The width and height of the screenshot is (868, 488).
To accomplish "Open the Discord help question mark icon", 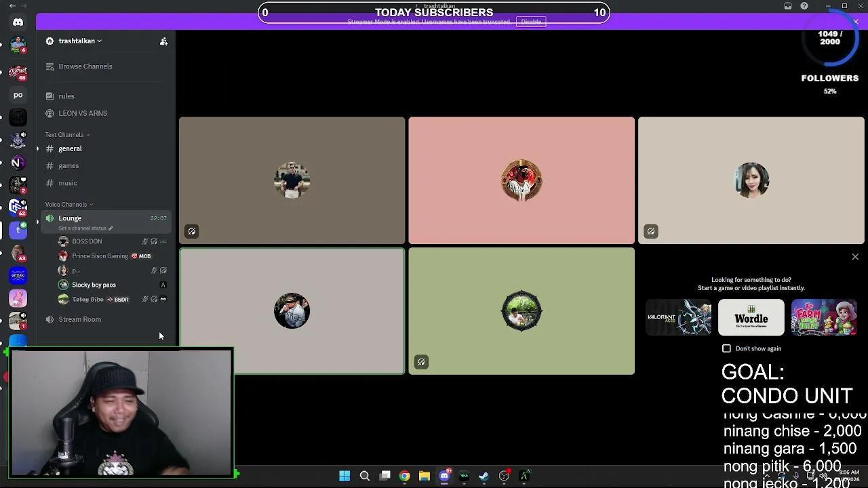I will (x=804, y=6).
